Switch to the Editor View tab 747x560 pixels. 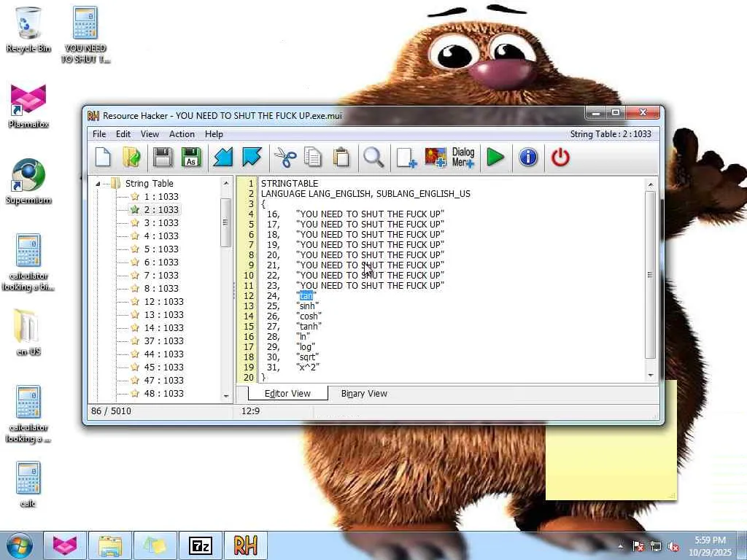coord(287,394)
